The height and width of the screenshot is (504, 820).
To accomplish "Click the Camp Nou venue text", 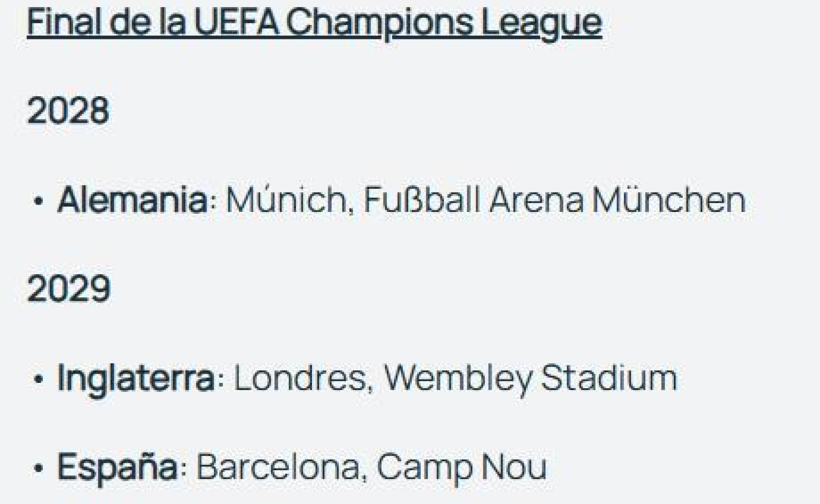I will coord(461,466).
